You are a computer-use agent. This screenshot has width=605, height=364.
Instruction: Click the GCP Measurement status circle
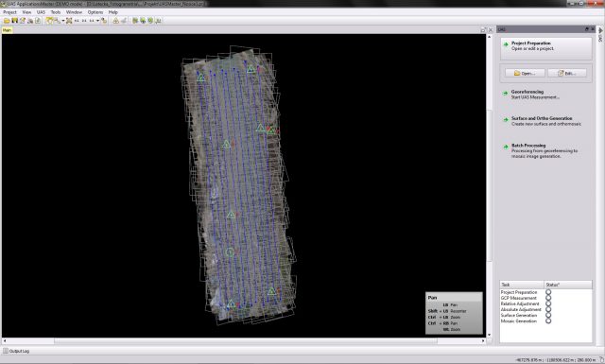[548, 298]
